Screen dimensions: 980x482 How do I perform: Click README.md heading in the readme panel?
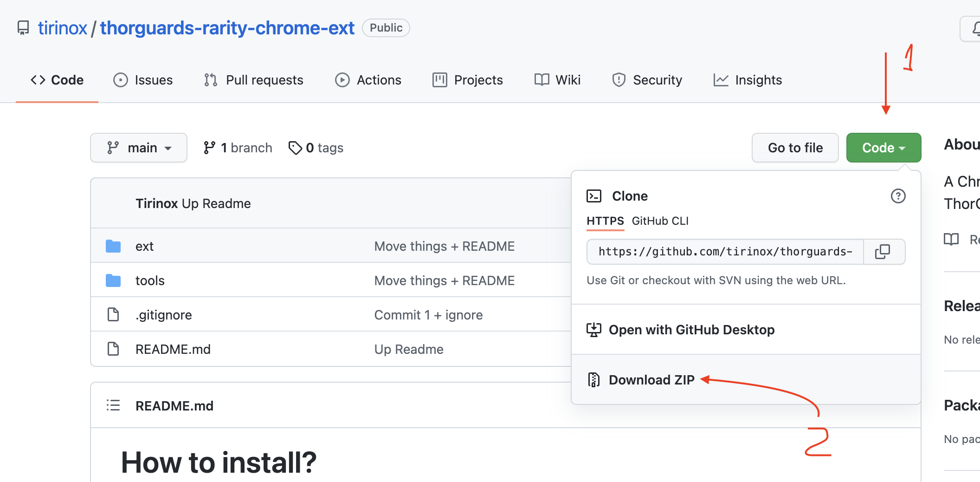point(174,406)
